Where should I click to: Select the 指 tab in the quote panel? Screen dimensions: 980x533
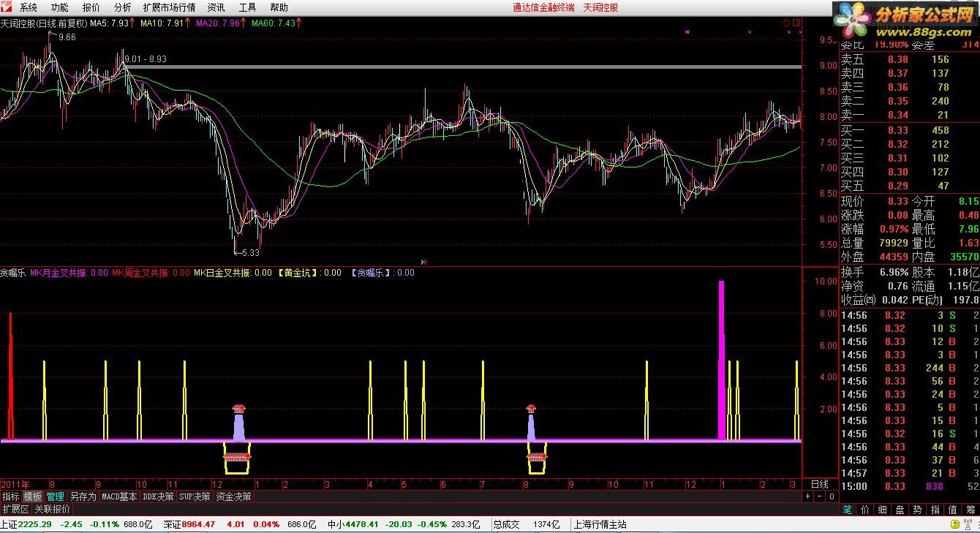[935, 510]
